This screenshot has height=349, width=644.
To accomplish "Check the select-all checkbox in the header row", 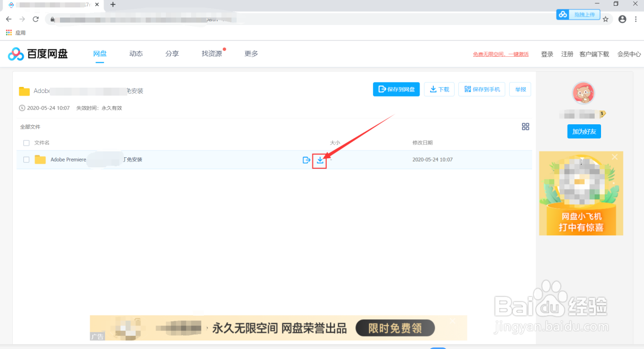I will pyautogui.click(x=26, y=143).
